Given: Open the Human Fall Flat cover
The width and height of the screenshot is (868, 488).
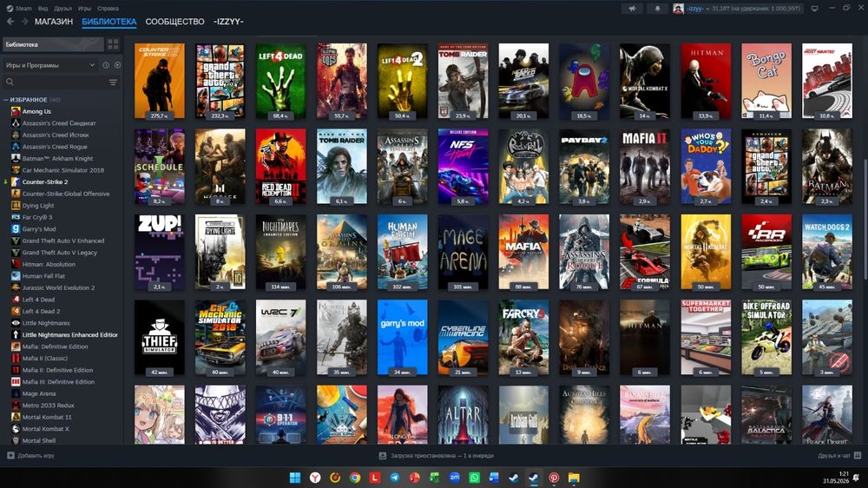Looking at the screenshot, I should [x=403, y=252].
